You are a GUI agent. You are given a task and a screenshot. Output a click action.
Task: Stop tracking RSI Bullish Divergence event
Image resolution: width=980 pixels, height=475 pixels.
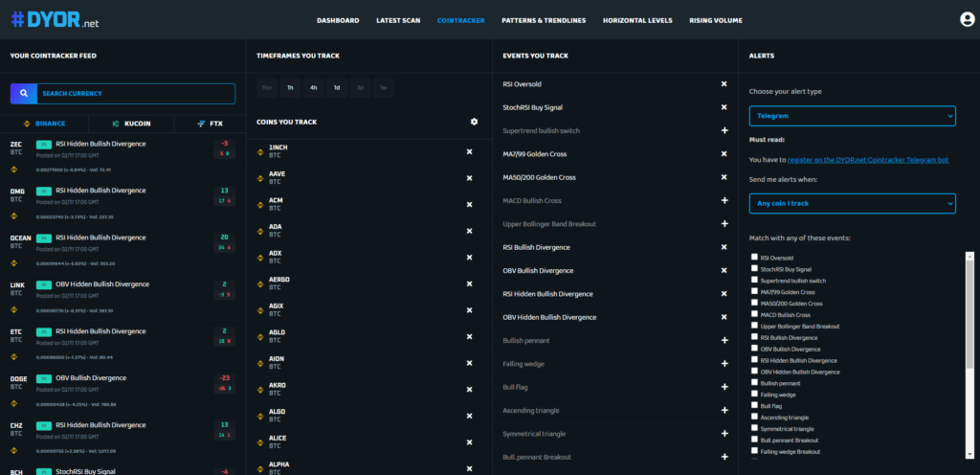724,247
